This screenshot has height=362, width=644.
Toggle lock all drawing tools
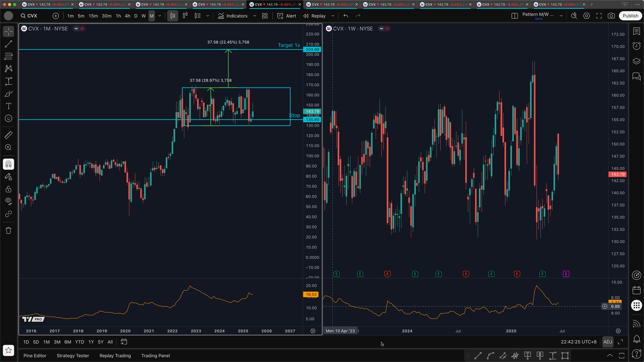tap(9, 189)
